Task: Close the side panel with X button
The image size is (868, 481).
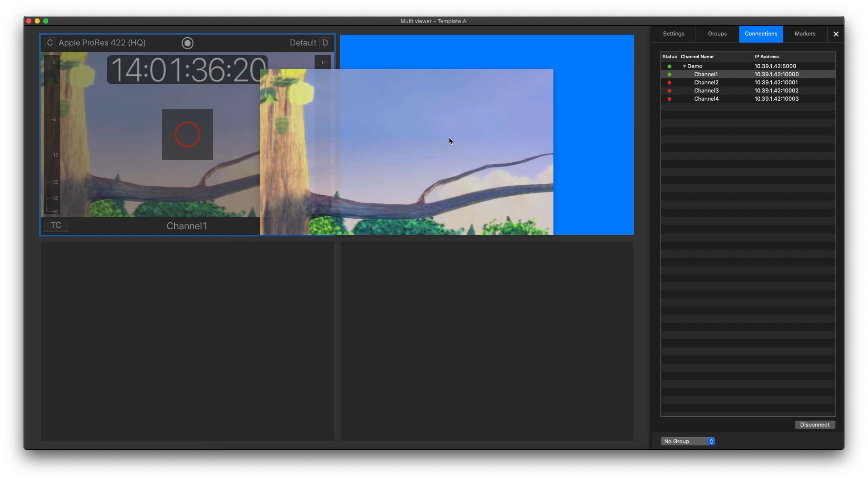Action: click(836, 34)
